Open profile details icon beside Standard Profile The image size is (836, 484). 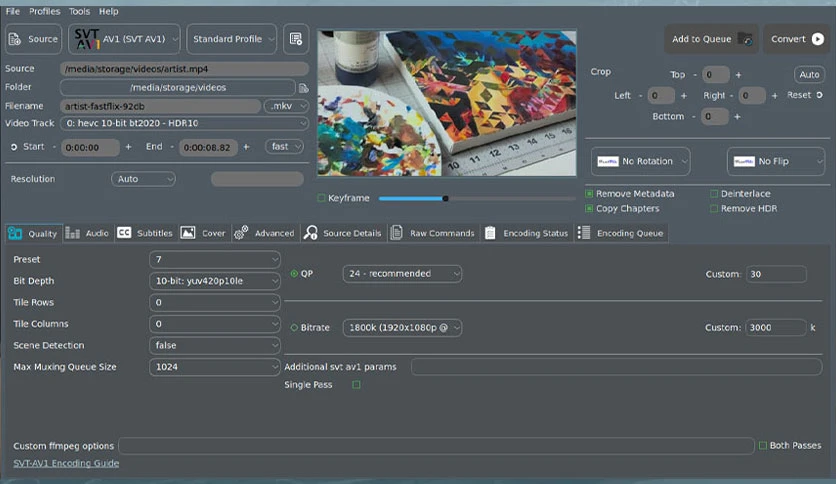(x=296, y=39)
